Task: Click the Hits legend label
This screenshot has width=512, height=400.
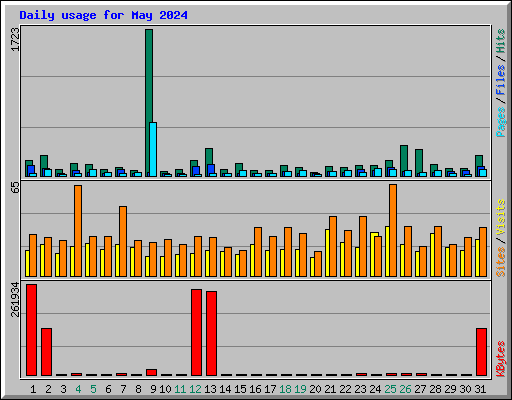Action: 500,41
